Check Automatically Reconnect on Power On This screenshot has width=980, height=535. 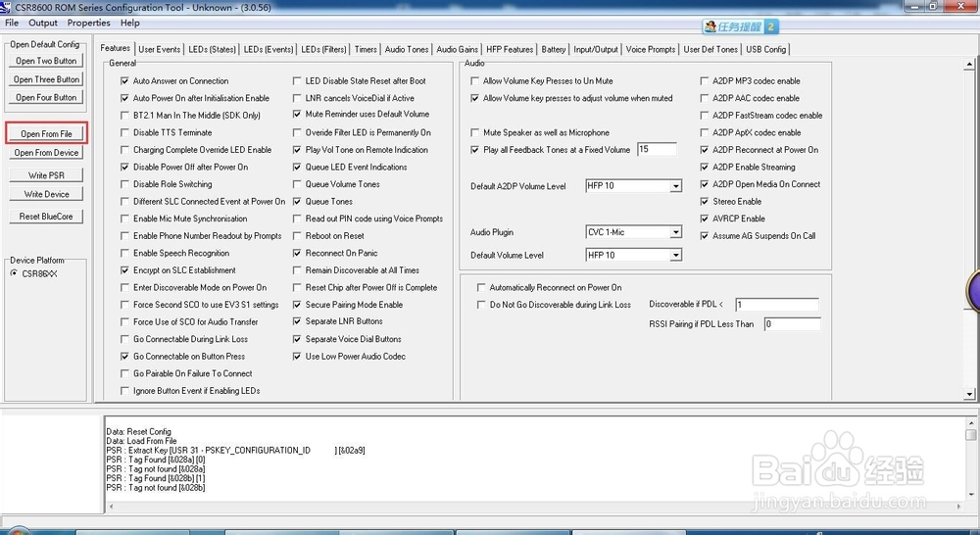click(481, 287)
